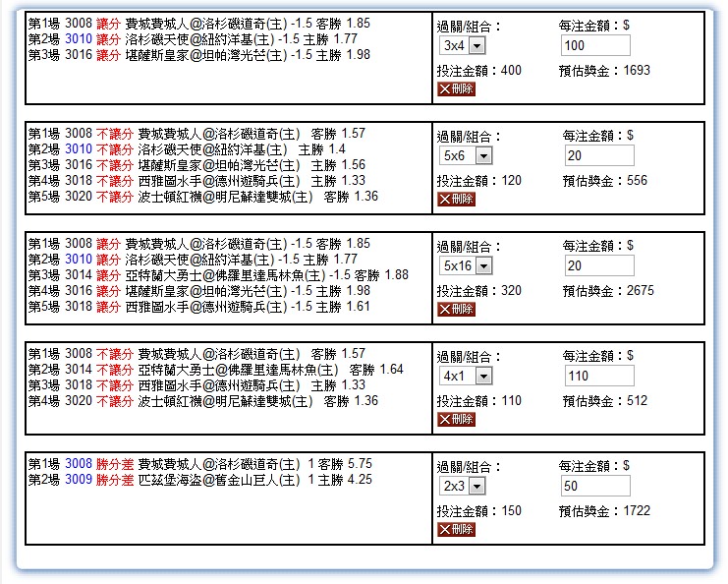Screen dimensions: 728x584
Task: Click the 西雅圖水手 row with odds 1.61
Action: tap(199, 307)
